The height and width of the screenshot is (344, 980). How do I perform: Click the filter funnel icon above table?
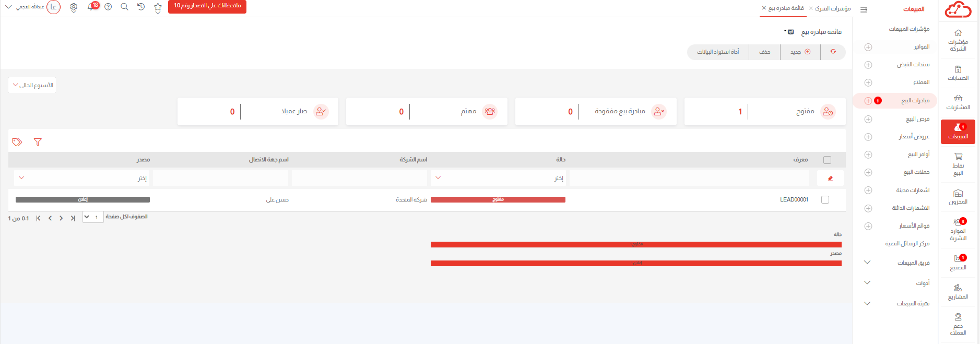pos(38,142)
